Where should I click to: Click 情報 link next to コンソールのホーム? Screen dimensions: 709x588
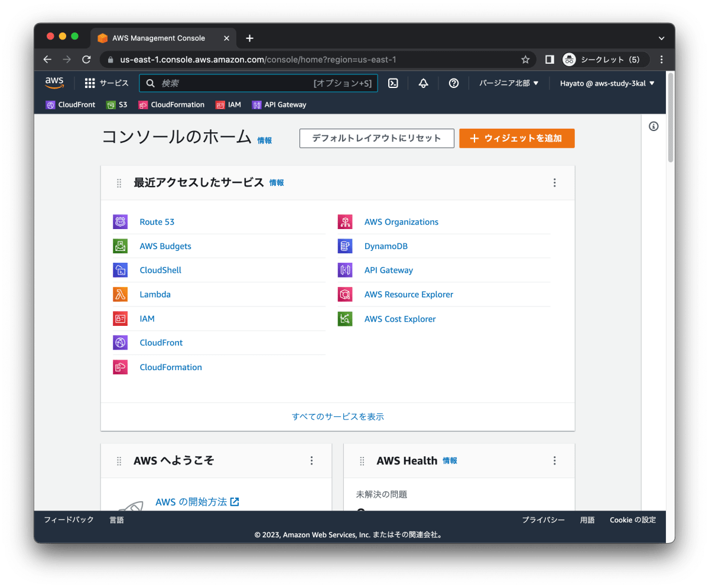click(265, 141)
